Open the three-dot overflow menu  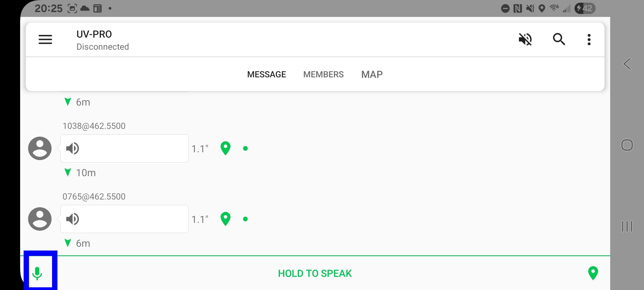coord(589,39)
